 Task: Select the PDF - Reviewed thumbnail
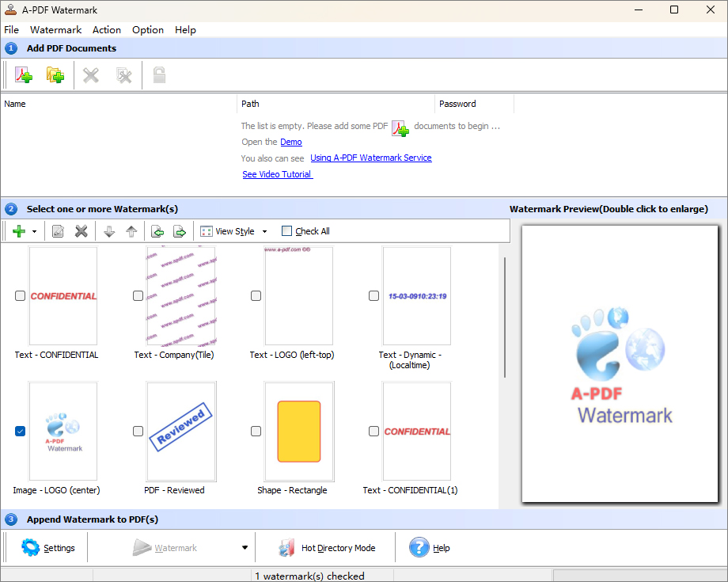point(181,431)
